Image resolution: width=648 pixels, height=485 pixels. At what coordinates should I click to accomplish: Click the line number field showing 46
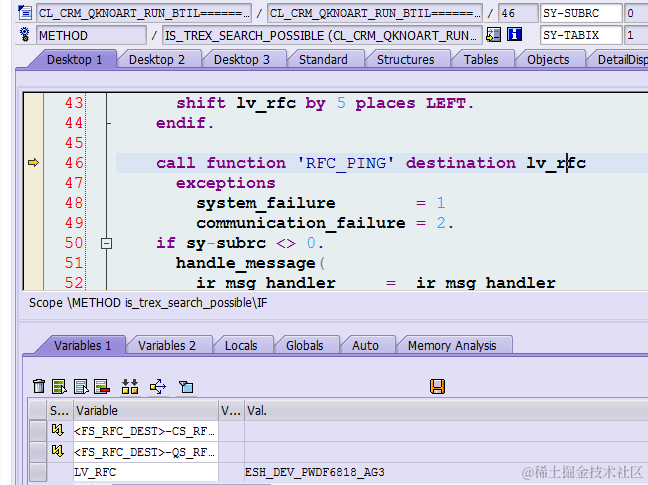[518, 13]
